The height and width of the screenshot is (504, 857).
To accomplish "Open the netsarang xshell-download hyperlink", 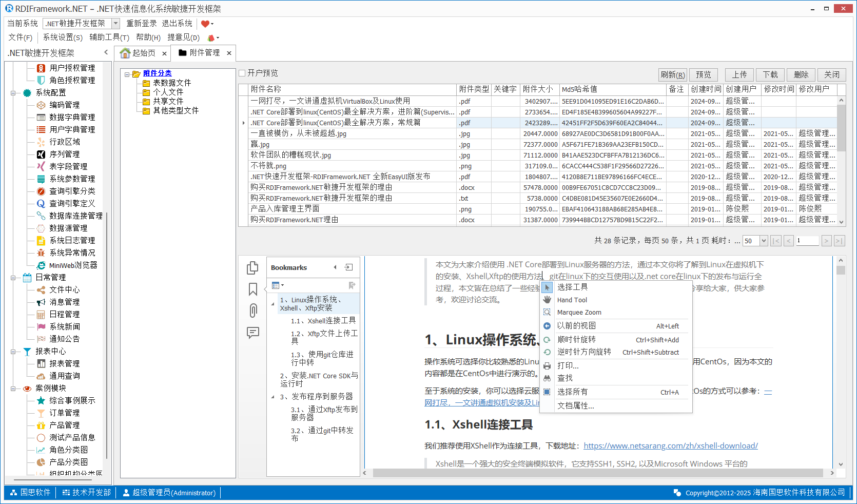I will click(x=670, y=446).
